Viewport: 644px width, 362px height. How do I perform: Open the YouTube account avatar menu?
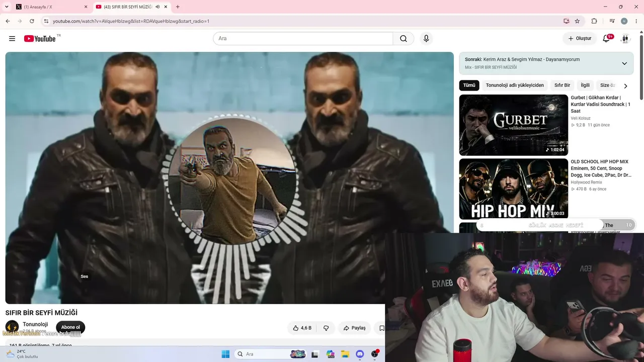[x=625, y=39]
